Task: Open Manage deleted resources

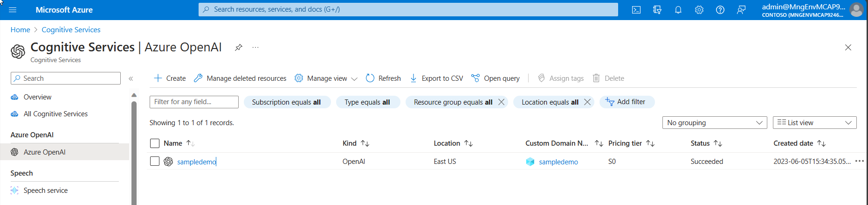Action: click(240, 78)
